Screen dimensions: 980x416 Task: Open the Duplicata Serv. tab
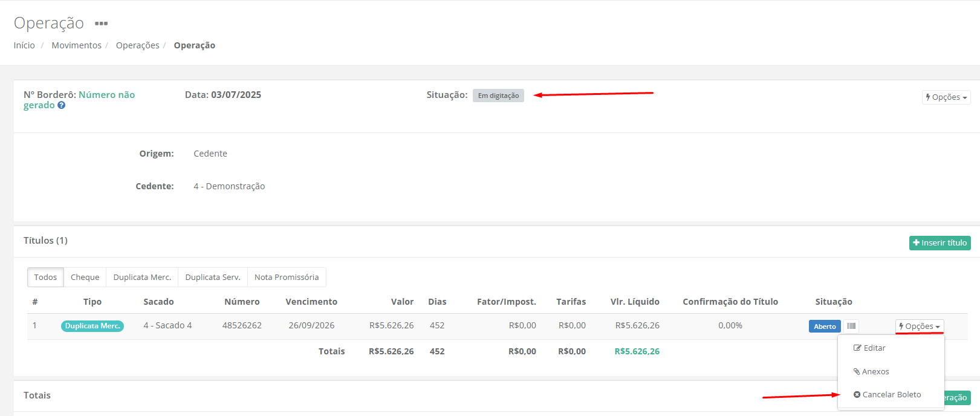pyautogui.click(x=213, y=278)
